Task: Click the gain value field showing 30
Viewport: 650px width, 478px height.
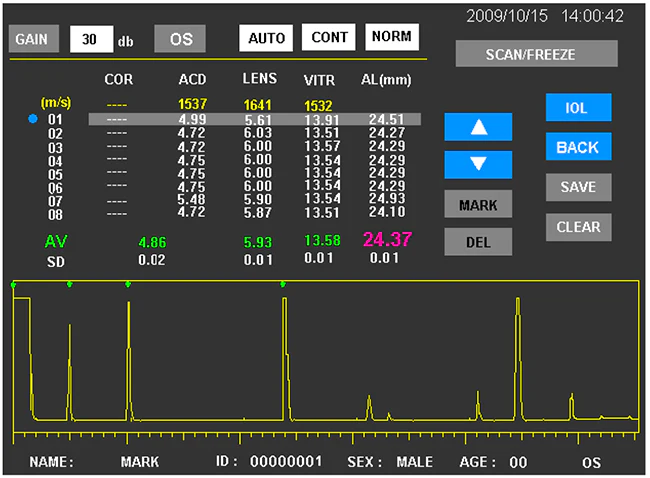Action: [92, 39]
